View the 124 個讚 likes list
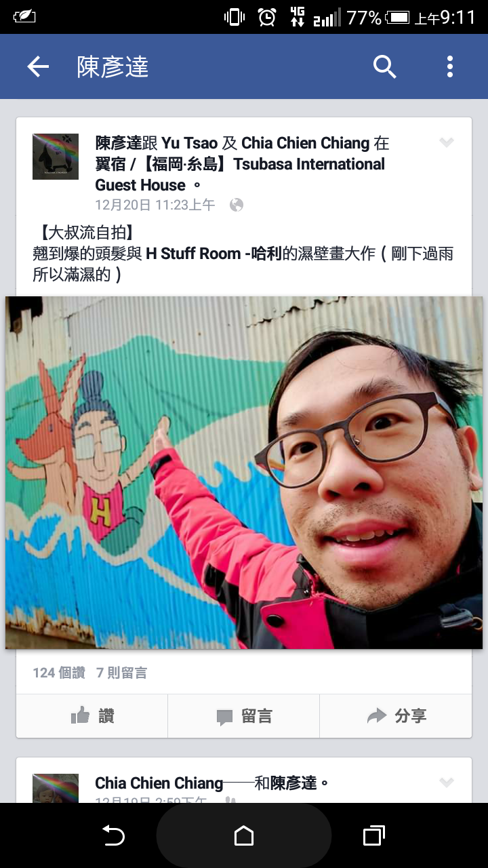Screen dimensions: 488x868 tap(59, 673)
